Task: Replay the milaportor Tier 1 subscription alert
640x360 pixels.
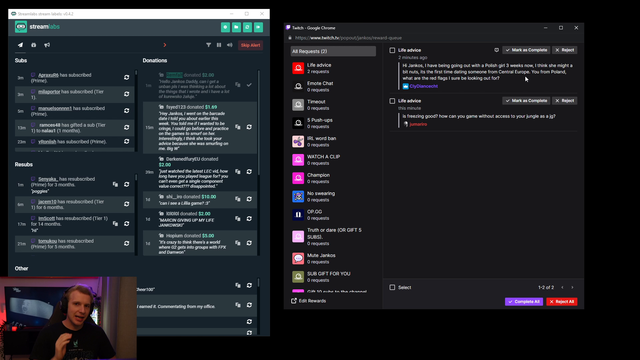Action: pyautogui.click(x=127, y=94)
